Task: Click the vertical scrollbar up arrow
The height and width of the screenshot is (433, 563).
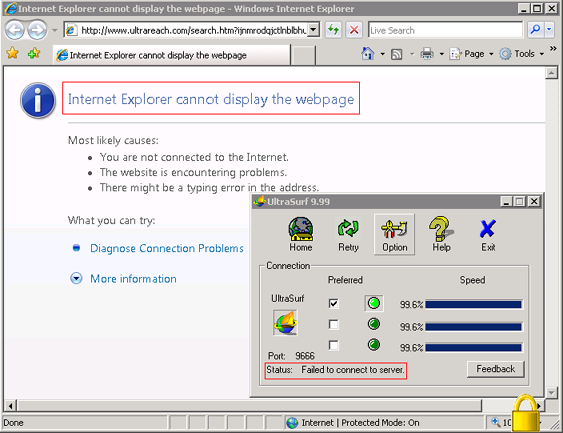Action: 551,73
